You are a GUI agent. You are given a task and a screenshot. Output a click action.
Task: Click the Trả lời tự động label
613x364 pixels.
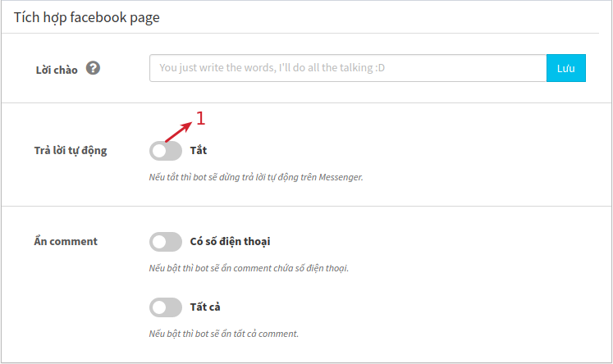coord(71,150)
